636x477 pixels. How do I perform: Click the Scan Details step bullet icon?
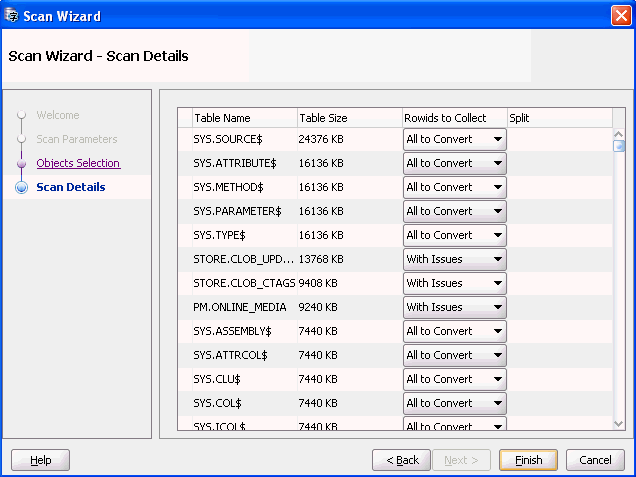tap(21, 187)
